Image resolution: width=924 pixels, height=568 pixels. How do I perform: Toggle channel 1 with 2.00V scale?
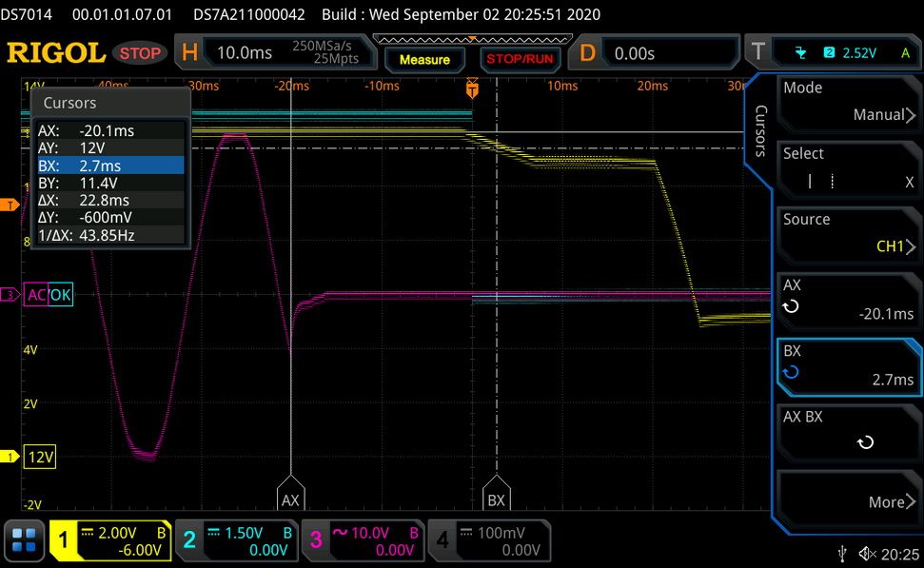pos(110,540)
